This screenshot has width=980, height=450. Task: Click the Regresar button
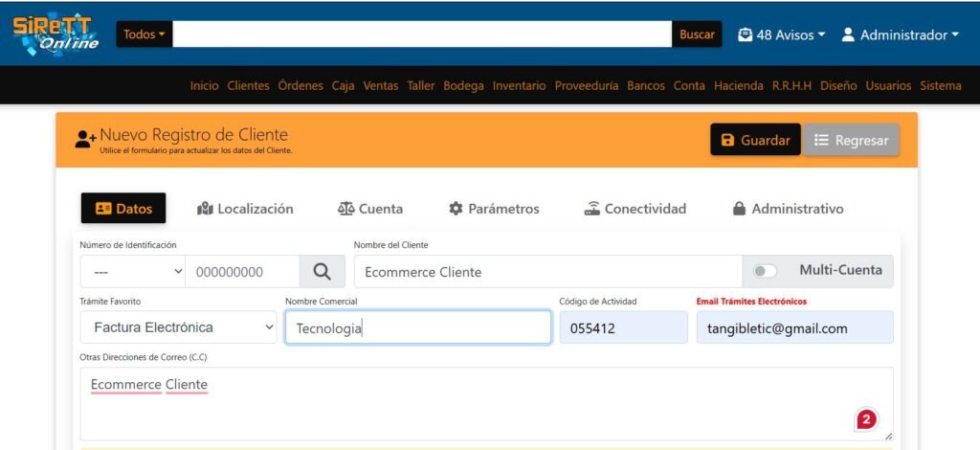click(x=851, y=140)
